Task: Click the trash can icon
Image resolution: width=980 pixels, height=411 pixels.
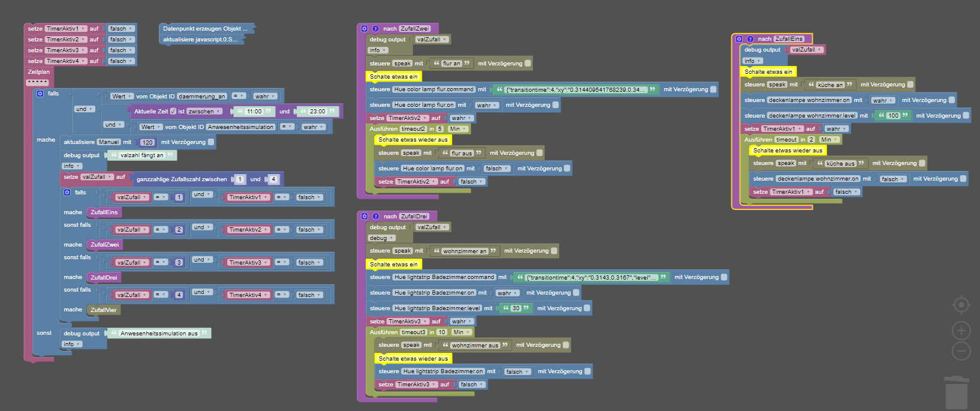Action: (957, 392)
